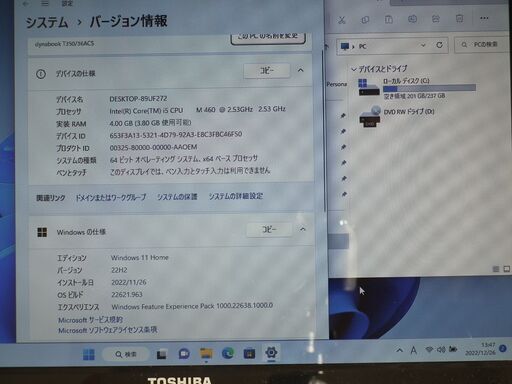Open the clock showing 2022/12/26
This screenshot has width=512, height=384.
pos(480,349)
